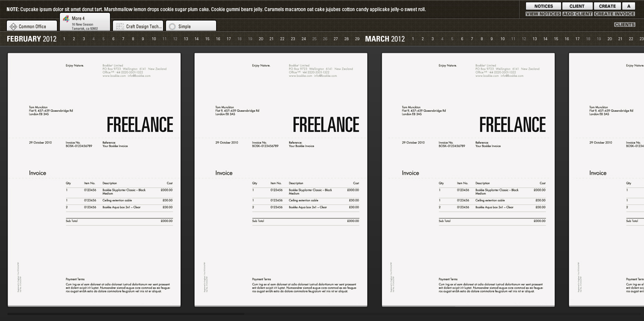Select February day 1 on the timeline

[64, 39]
